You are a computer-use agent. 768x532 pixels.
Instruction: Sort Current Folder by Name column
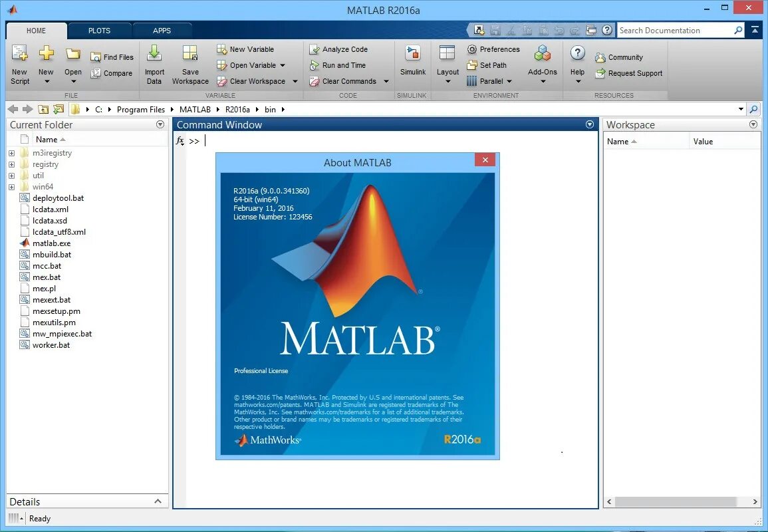(x=50, y=140)
